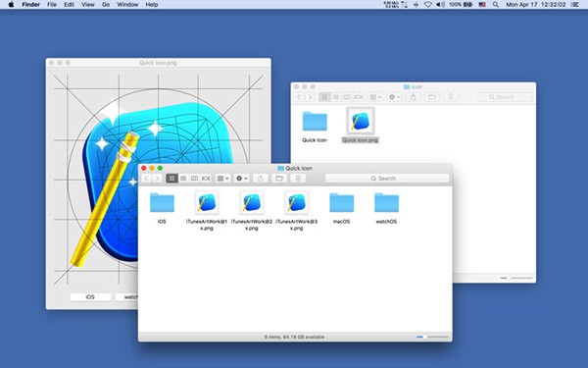Image resolution: width=588 pixels, height=368 pixels.
Task: Select the Quick Icon folder in Icon window
Action: point(315,127)
